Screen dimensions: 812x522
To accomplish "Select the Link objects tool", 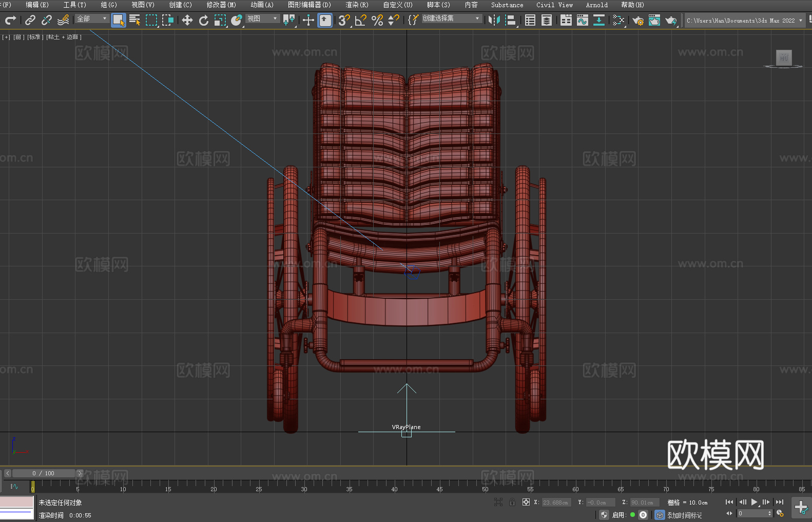I will [x=30, y=21].
